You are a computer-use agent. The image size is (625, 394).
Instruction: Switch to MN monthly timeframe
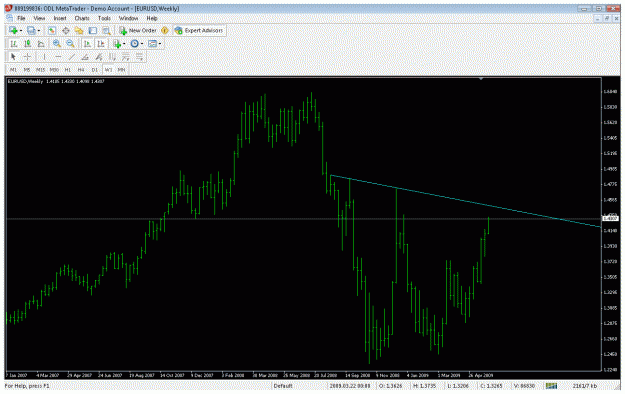(121, 70)
